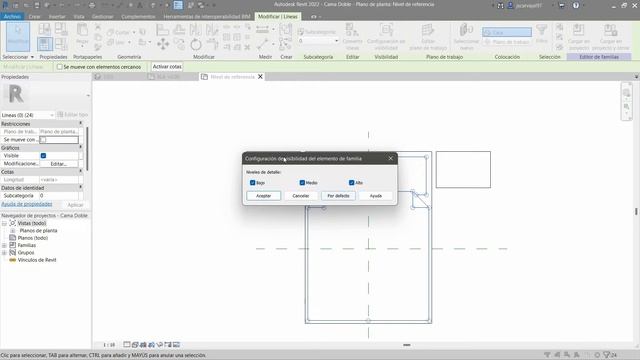This screenshot has width=640, height=360.
Task: Click the Measure dimension ribbon icon
Action: click(x=262, y=29)
